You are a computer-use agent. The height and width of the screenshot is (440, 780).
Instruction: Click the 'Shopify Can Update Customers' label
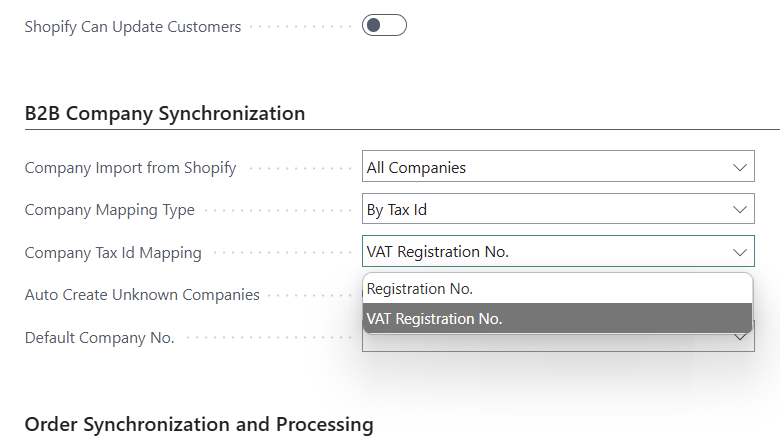click(133, 27)
